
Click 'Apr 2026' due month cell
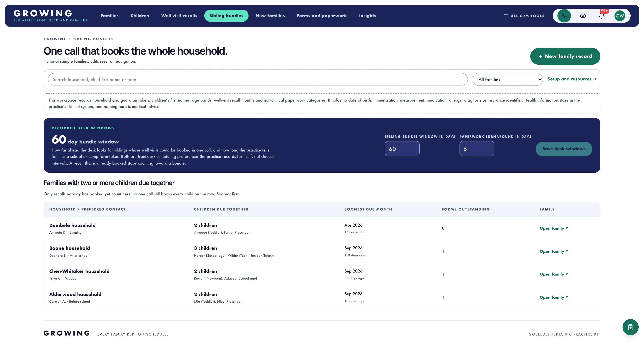(x=353, y=225)
